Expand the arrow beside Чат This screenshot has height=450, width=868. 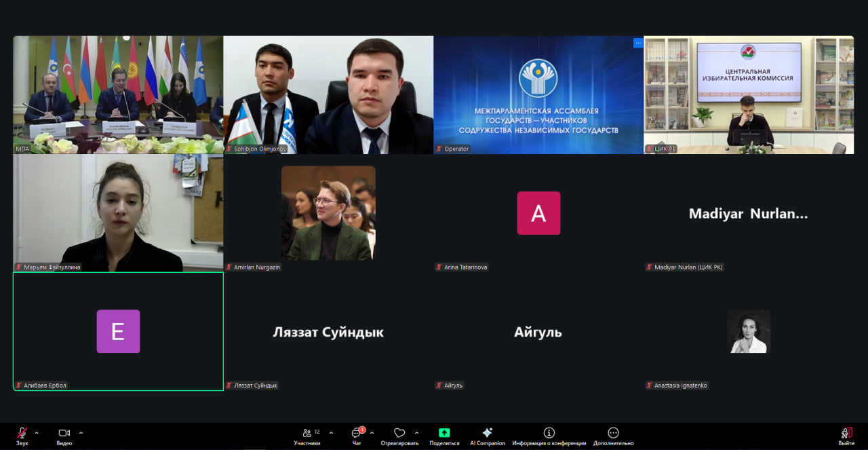(372, 432)
